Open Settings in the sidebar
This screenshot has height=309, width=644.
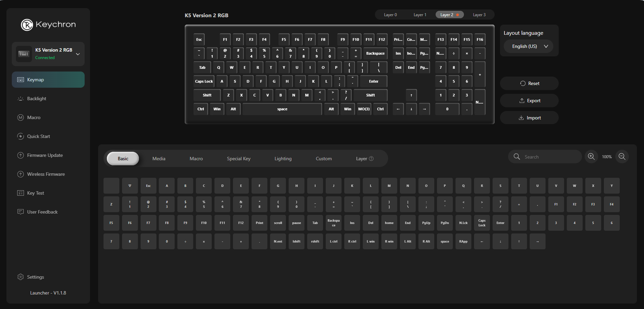(x=35, y=277)
